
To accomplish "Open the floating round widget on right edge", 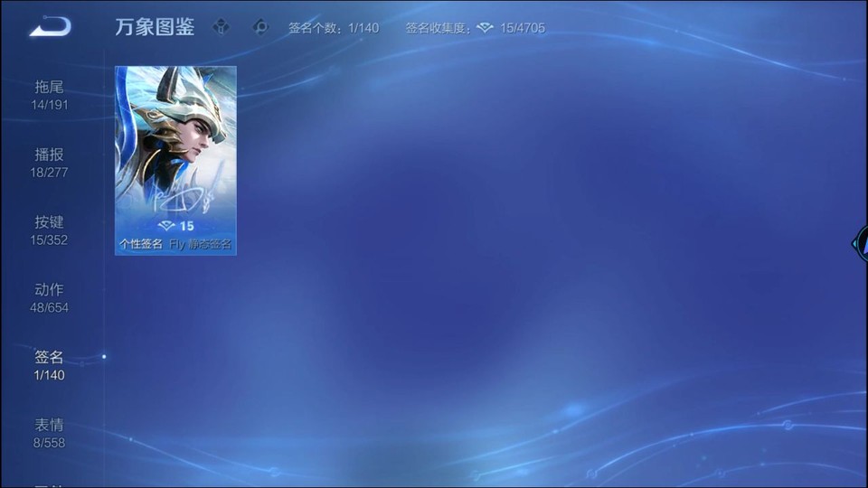I will (x=860, y=243).
